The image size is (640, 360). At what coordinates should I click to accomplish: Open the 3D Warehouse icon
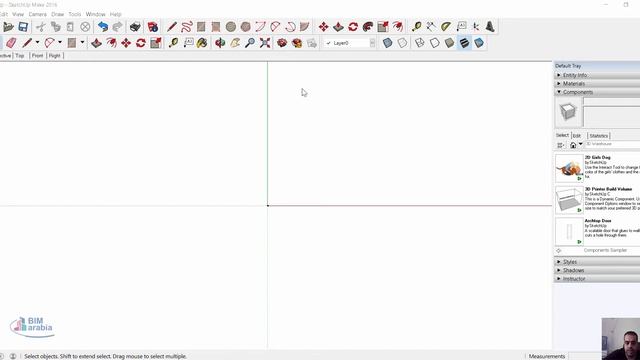click(x=282, y=43)
